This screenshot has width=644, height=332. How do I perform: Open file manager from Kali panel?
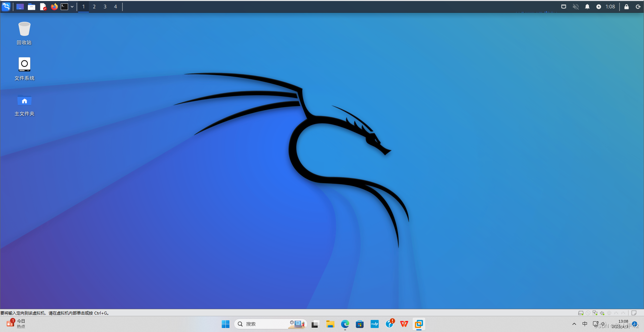click(x=32, y=7)
